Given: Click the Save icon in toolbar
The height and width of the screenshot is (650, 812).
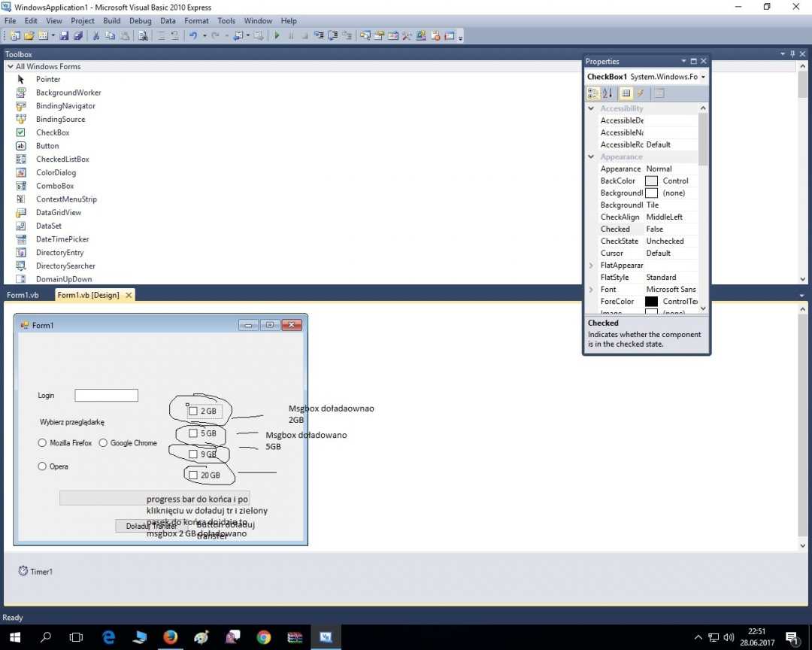Looking at the screenshot, I should (x=64, y=35).
